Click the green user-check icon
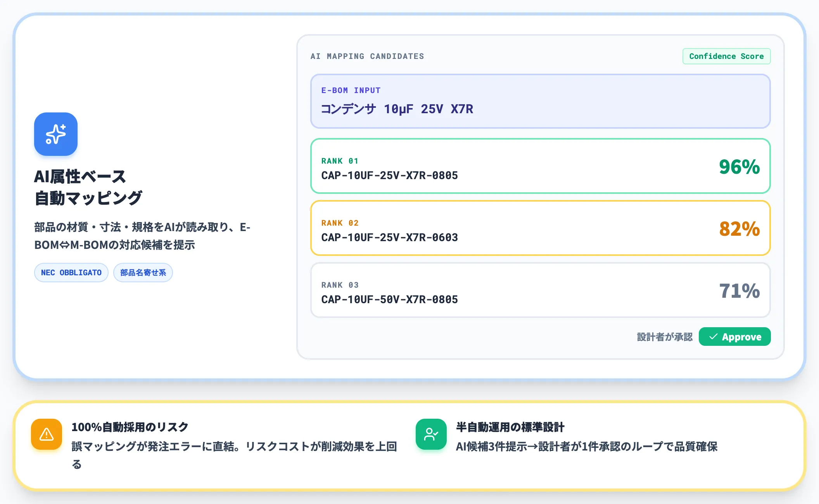Viewport: 819px width, 504px height. [431, 434]
